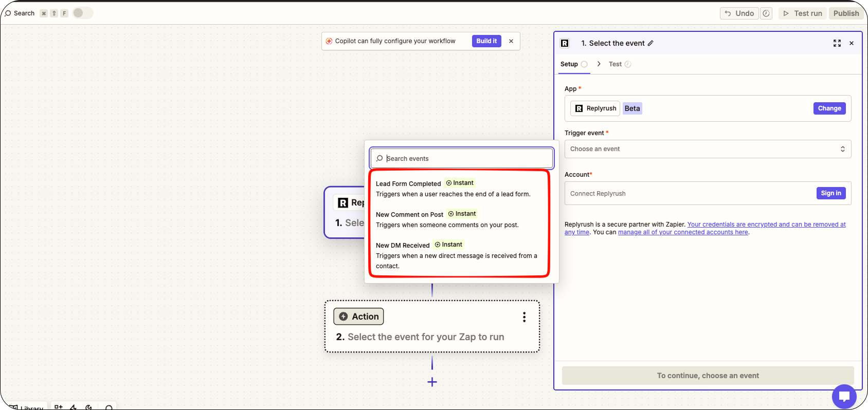Open the version history clock icon
The width and height of the screenshot is (868, 410).
pyautogui.click(x=766, y=13)
